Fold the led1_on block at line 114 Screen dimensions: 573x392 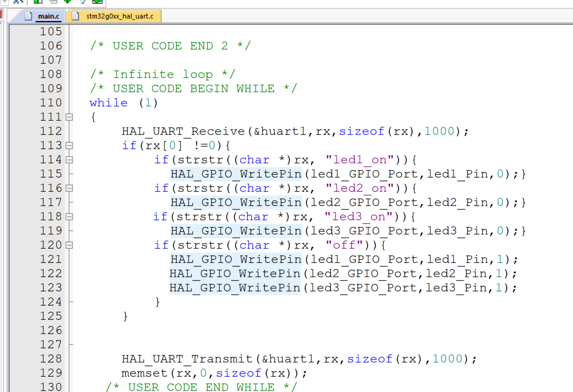69,160
